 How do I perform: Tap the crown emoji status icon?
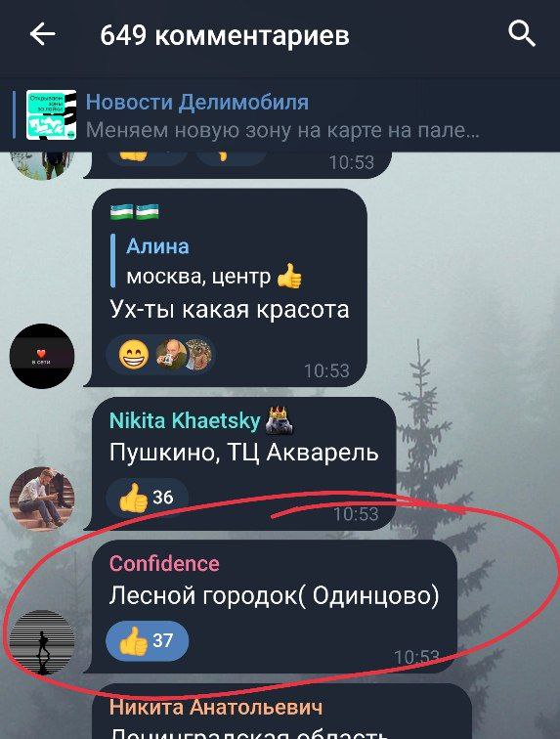point(280,420)
